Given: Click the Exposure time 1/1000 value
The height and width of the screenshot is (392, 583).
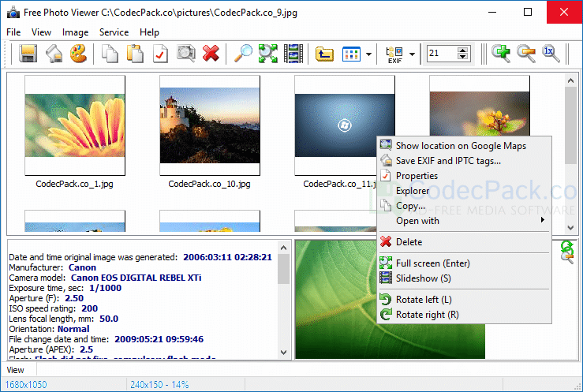Looking at the screenshot, I should (105, 288).
